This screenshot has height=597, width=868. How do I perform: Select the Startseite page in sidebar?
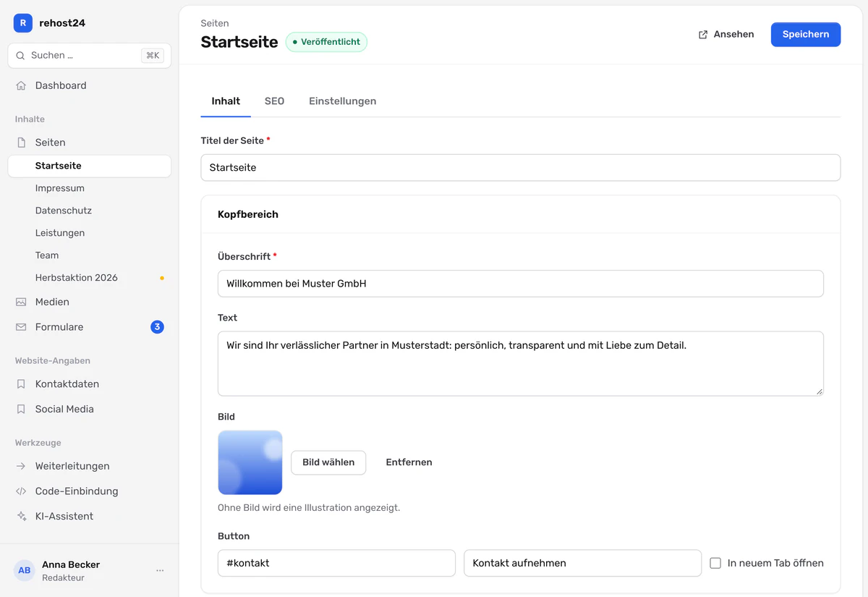click(x=90, y=166)
